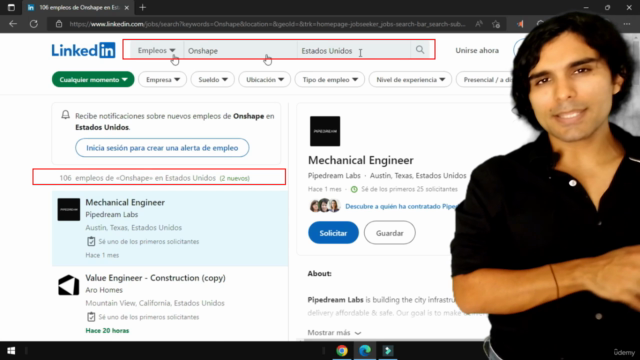Click the Onshape keyword search field
Image resolution: width=640 pixels, height=360 pixels.
(x=240, y=51)
